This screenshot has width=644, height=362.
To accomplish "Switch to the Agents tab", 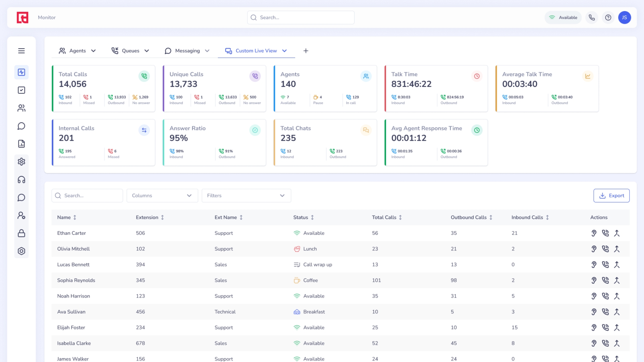I will [x=77, y=51].
